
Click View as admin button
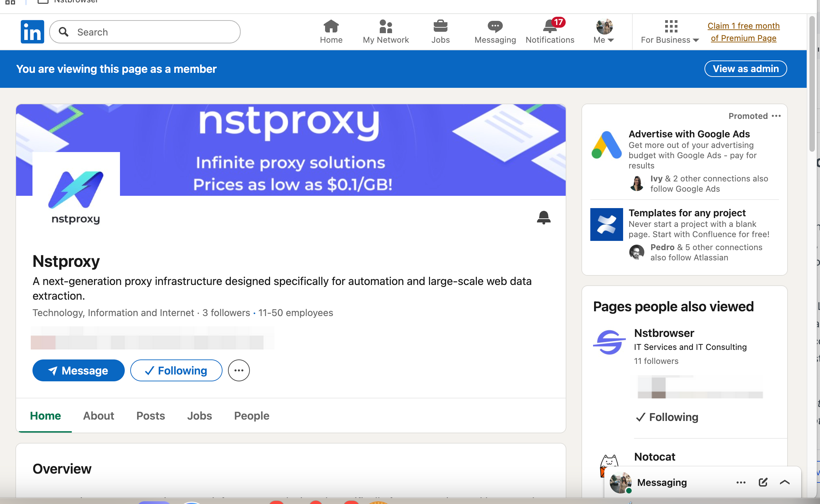(x=745, y=69)
